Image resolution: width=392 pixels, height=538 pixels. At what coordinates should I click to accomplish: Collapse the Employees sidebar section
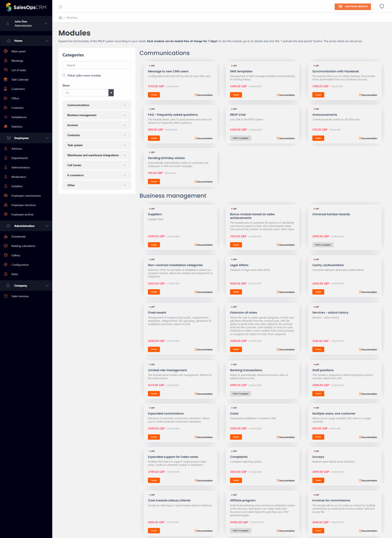point(47,138)
